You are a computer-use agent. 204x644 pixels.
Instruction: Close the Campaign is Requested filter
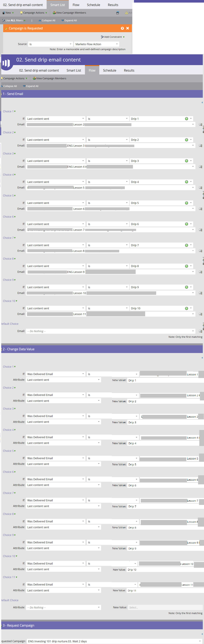128,28
